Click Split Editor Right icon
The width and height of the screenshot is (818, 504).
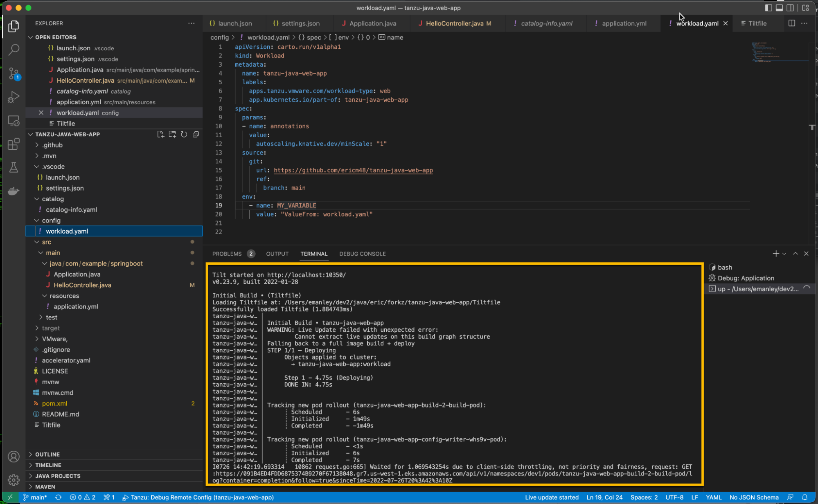point(792,23)
